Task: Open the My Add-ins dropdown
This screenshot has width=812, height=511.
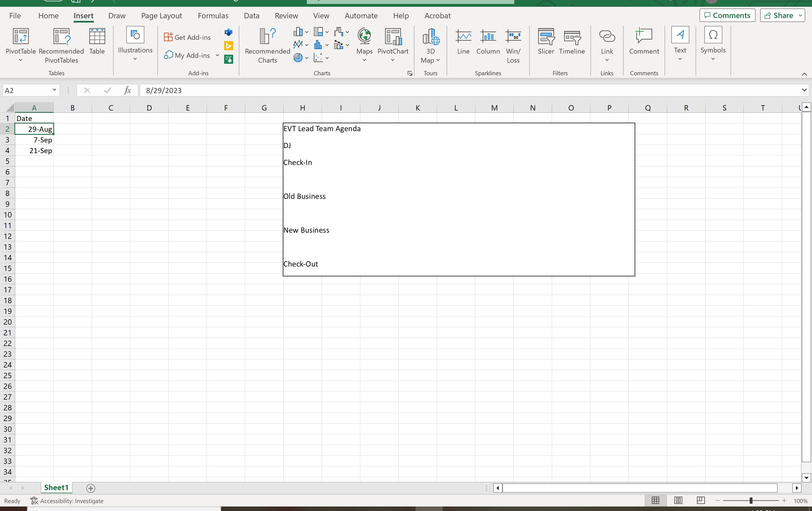Action: click(217, 55)
